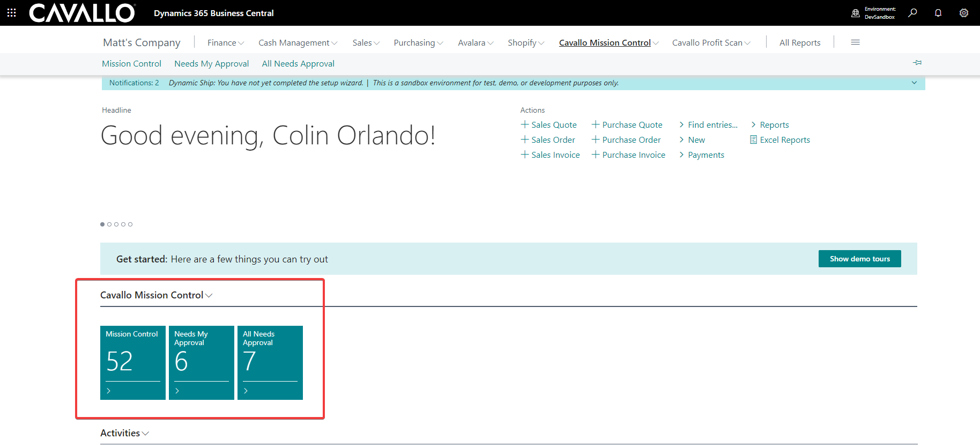The height and width of the screenshot is (446, 980).
Task: Open the Purchasing menu
Action: [x=418, y=43]
